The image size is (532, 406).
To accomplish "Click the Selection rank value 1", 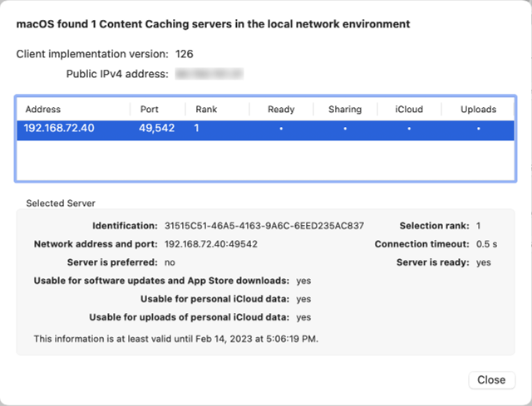I will click(478, 226).
